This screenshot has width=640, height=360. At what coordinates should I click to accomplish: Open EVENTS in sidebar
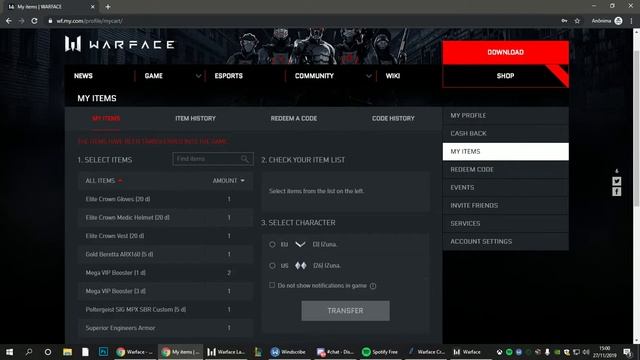(x=505, y=187)
